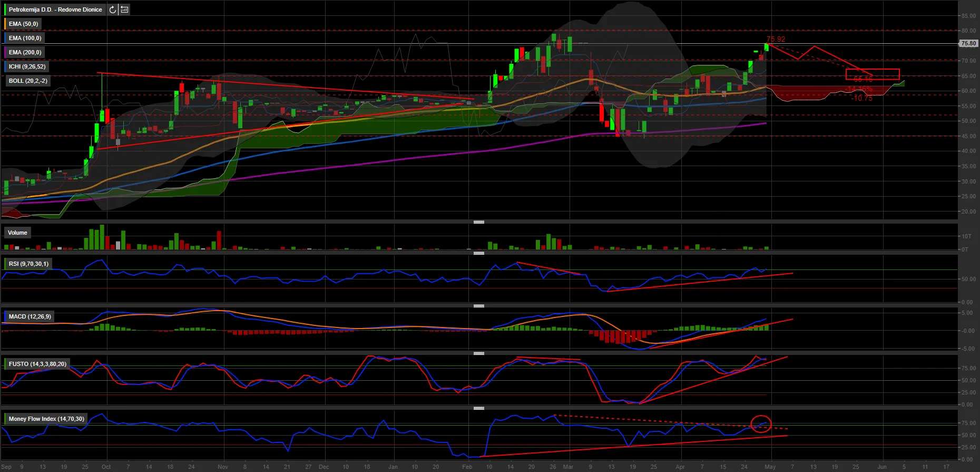Click the refresh icon beside the chart title
This screenshot has height=472, width=980.
(113, 9)
